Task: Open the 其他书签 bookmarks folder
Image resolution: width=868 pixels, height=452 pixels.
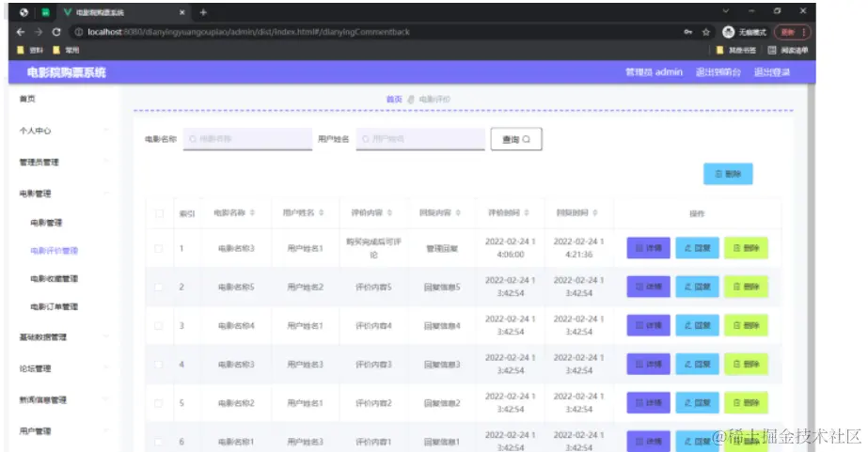Action: 735,51
